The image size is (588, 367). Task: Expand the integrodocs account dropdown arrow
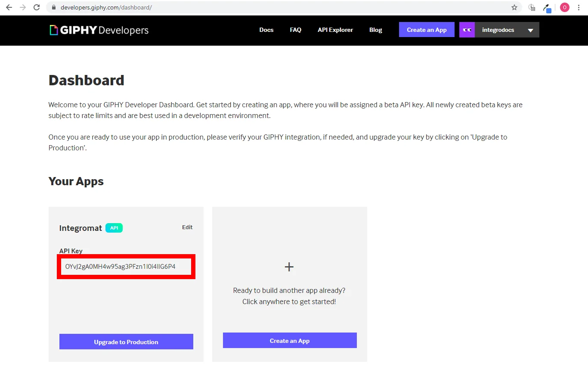pyautogui.click(x=531, y=30)
